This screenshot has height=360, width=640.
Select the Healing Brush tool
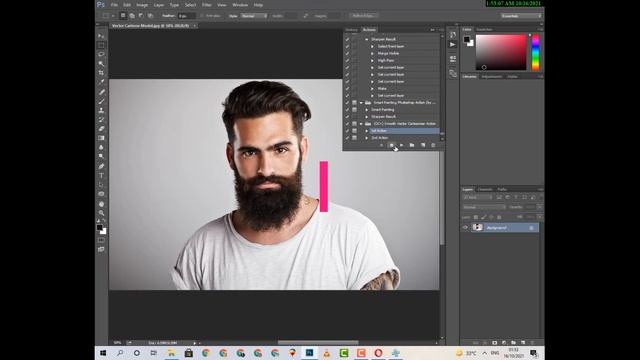pyautogui.click(x=101, y=92)
